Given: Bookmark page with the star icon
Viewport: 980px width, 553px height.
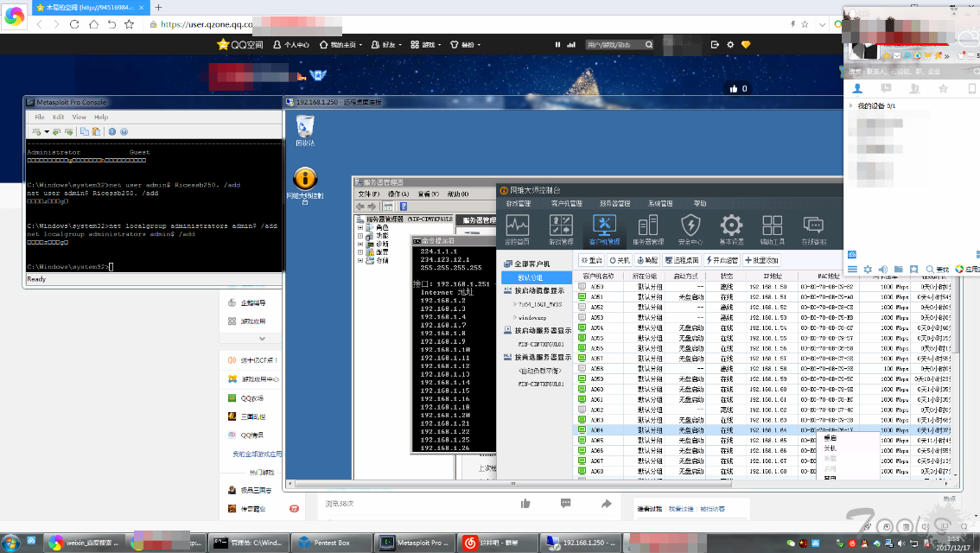Looking at the screenshot, I should click(x=129, y=24).
